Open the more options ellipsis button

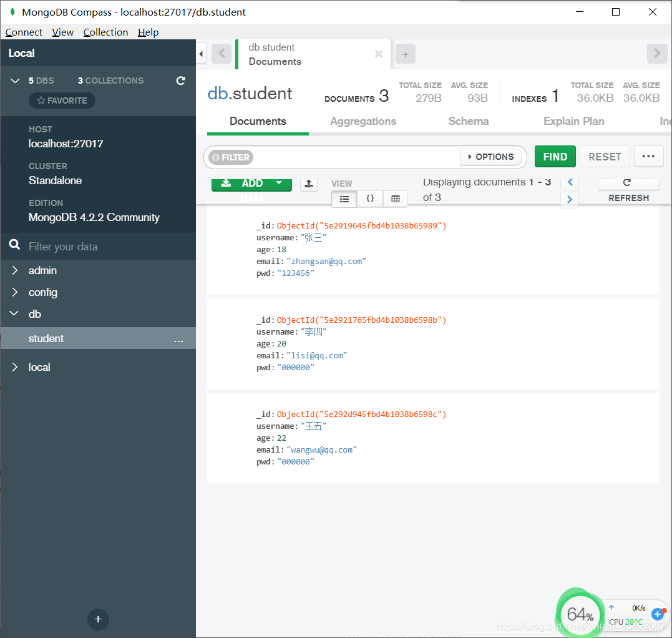[x=648, y=157]
